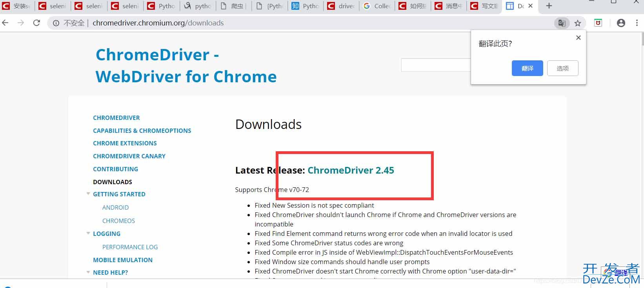Switch to the driver tab

(342, 6)
